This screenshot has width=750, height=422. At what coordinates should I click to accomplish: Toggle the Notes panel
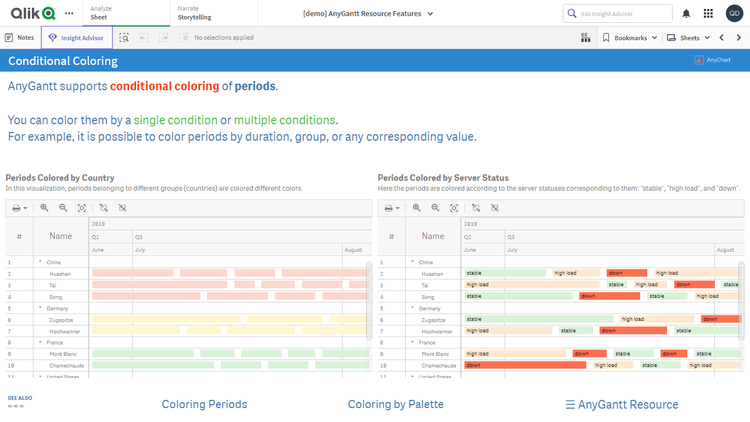(20, 37)
